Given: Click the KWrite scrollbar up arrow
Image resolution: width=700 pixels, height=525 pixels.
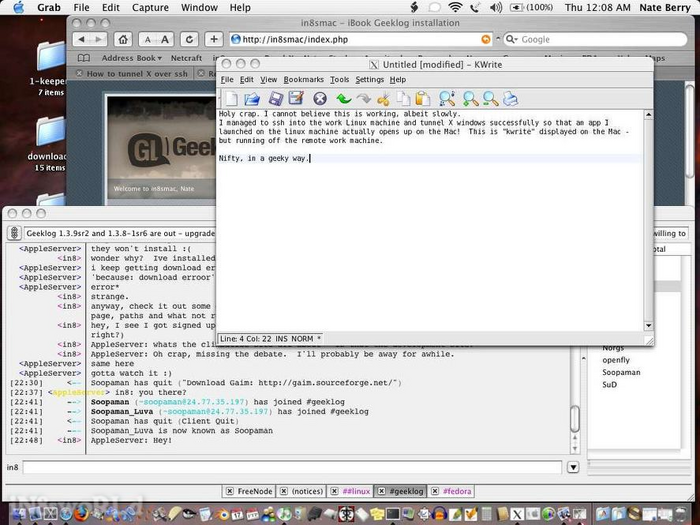Looking at the screenshot, I should 648,115.
